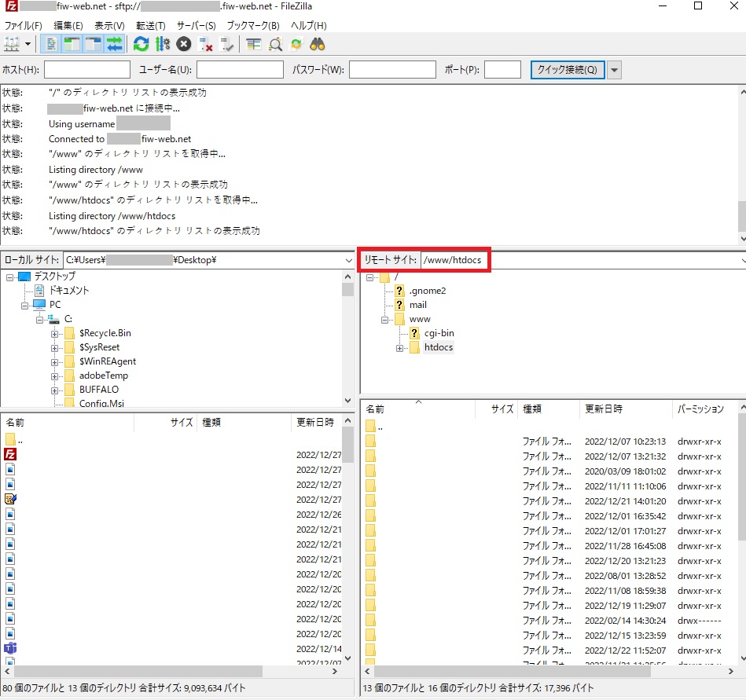This screenshot has width=746, height=700.
Task: Open サーバー(S) menu
Action: tap(196, 26)
